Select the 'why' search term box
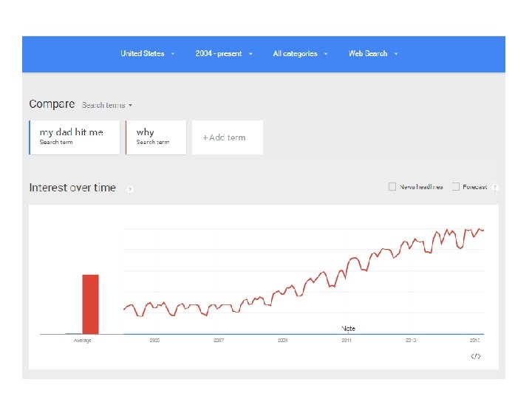Screen dimensions: 532x399 157,137
